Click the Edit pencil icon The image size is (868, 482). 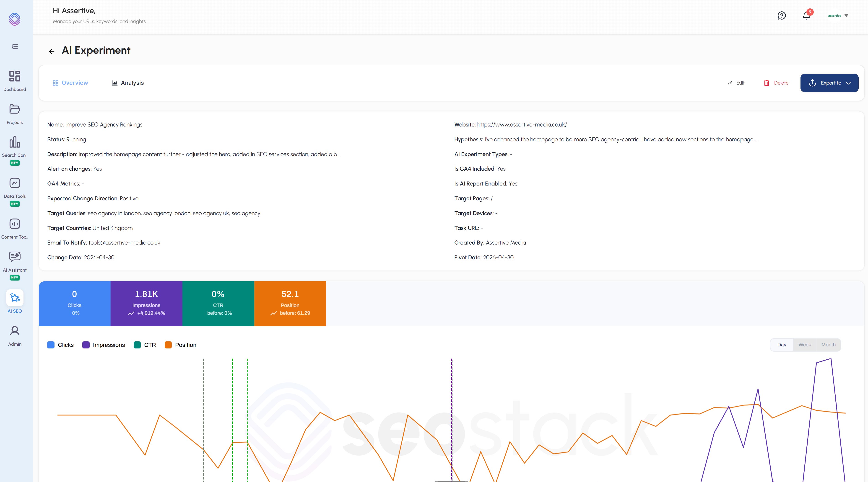[x=730, y=83]
